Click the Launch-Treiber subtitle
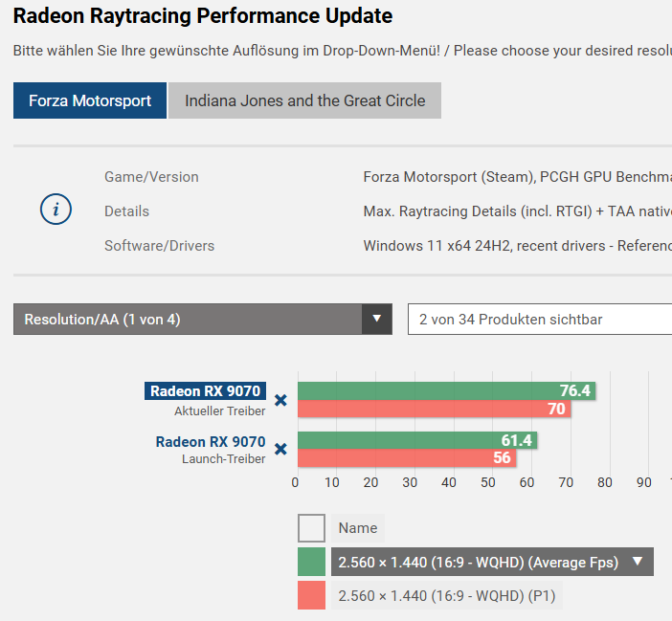Screen dimensions: 672x621 [224, 459]
